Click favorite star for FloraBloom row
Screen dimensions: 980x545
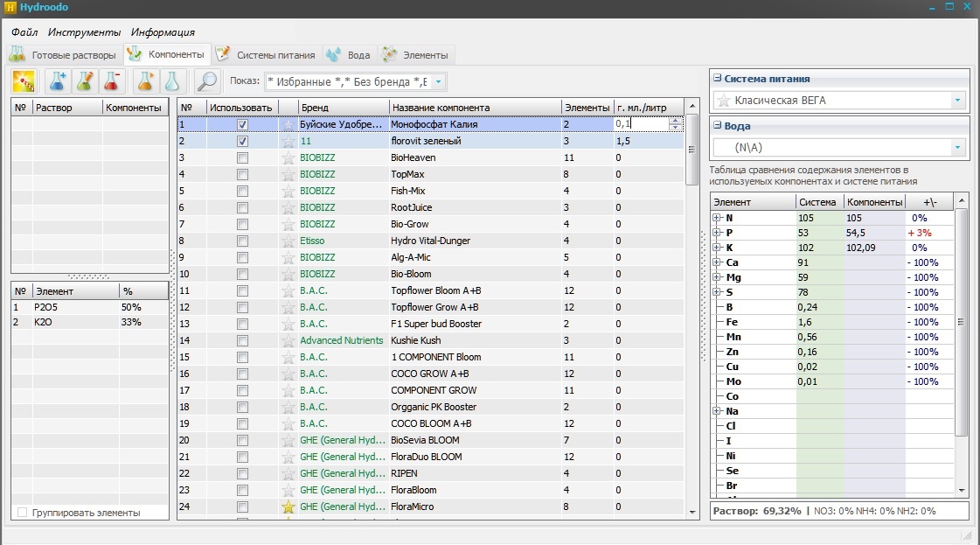click(288, 490)
